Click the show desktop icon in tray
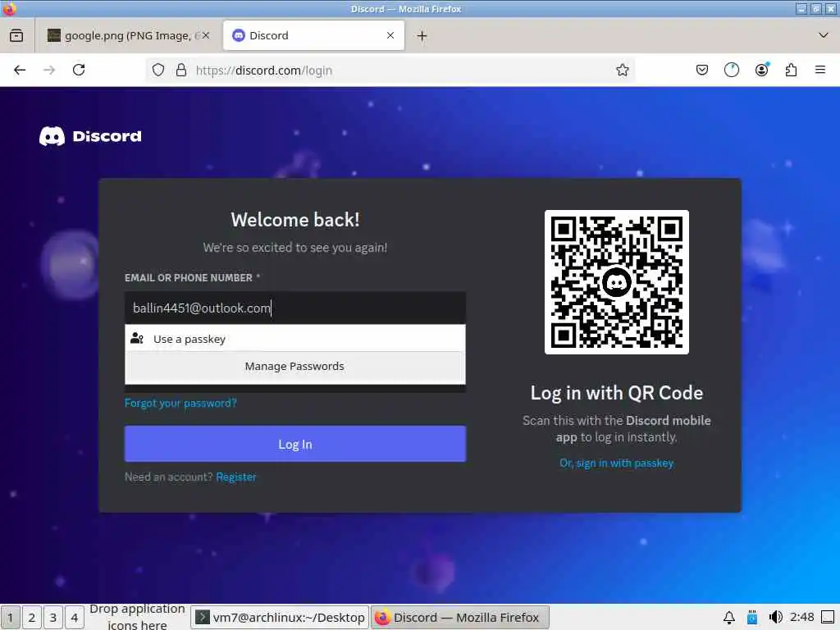 tap(828, 618)
